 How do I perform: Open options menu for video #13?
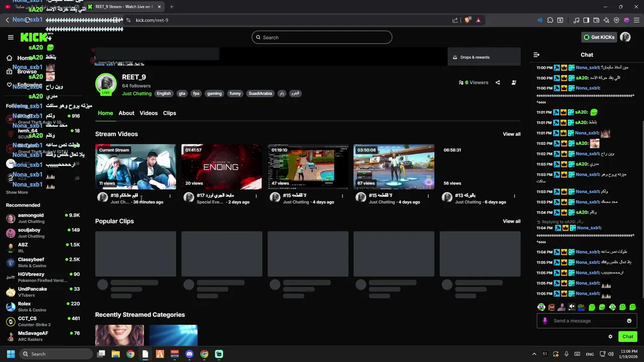(x=514, y=196)
